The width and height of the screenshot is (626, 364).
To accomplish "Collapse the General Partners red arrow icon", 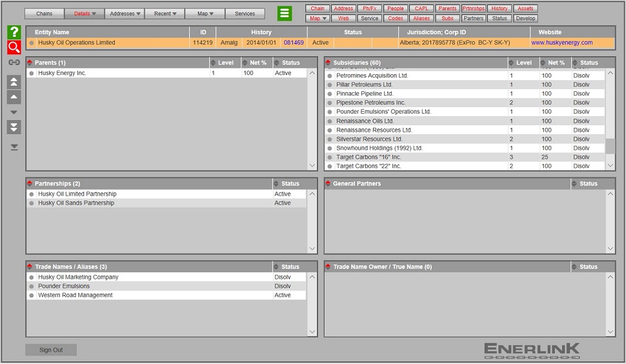I will point(328,183).
